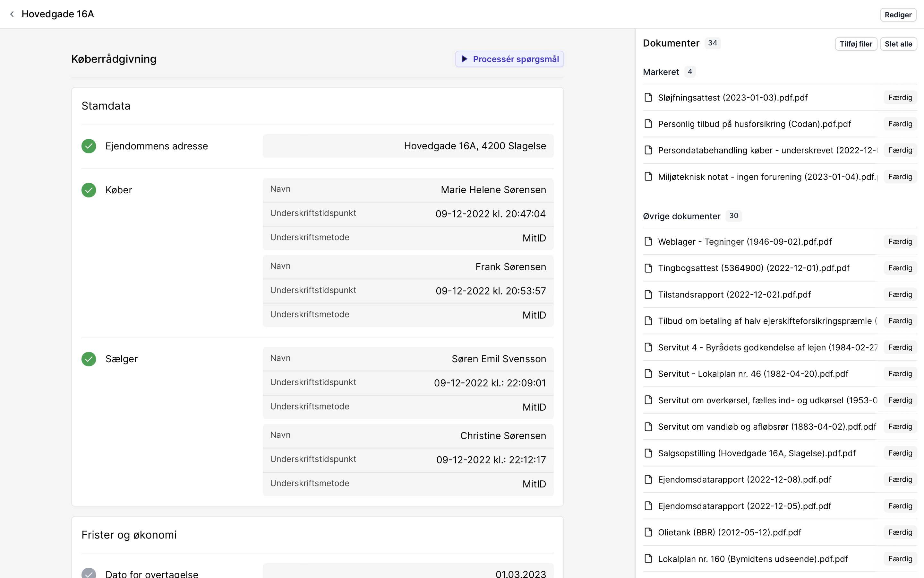Click the Rediger button

tap(898, 14)
